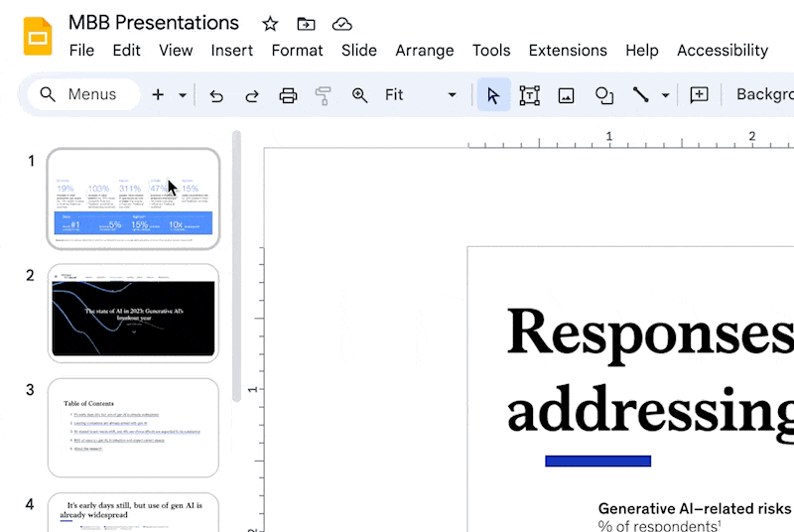Open the File menu
The image size is (794, 532).
point(81,50)
